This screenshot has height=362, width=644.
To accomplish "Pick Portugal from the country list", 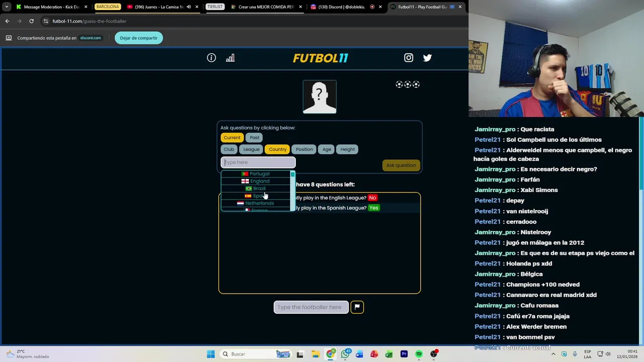I will 256,174.
